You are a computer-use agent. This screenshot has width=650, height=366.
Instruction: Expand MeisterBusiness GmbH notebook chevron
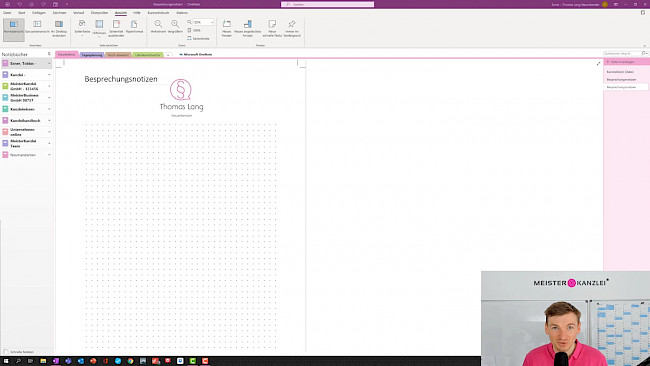point(49,98)
